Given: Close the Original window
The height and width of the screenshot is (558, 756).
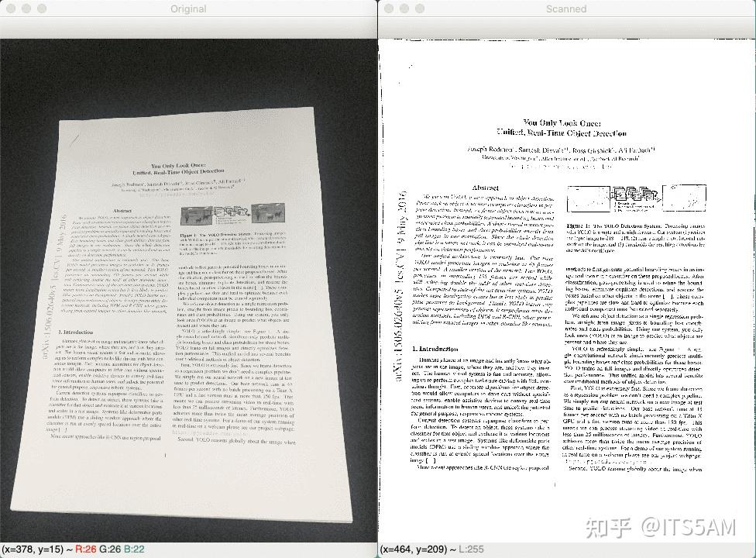Looking at the screenshot, I should [x=11, y=9].
